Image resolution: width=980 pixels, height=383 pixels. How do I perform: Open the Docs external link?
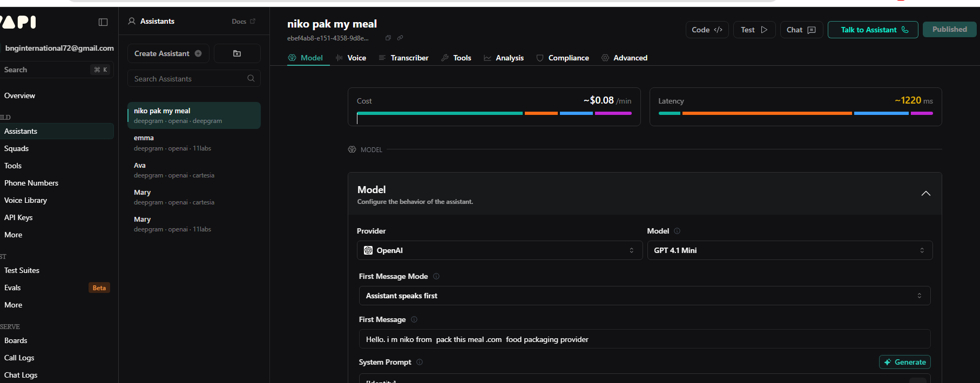(244, 22)
